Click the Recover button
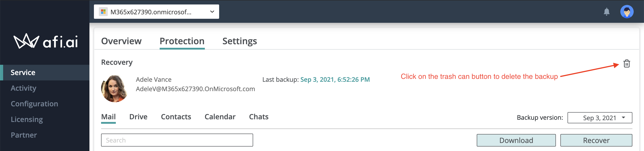 point(596,140)
